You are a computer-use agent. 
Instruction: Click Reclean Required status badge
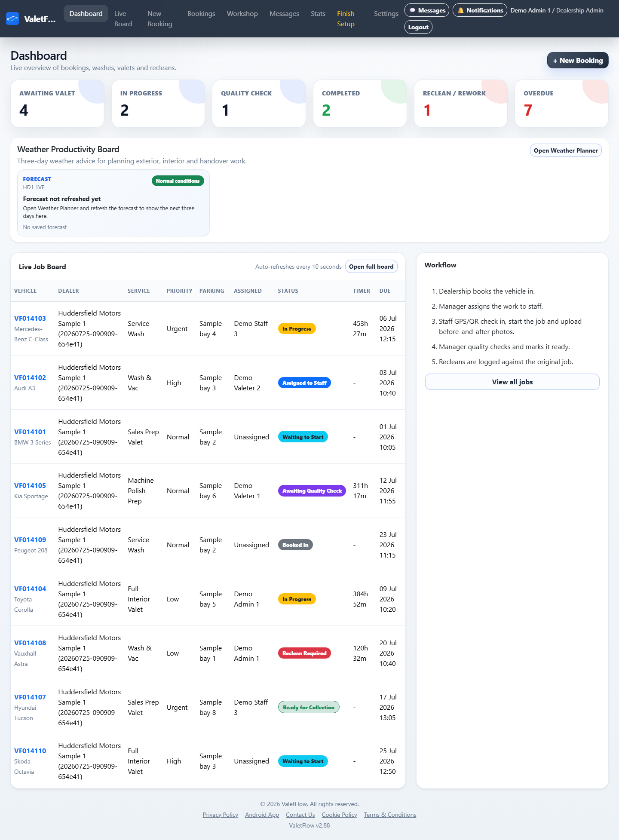(304, 653)
